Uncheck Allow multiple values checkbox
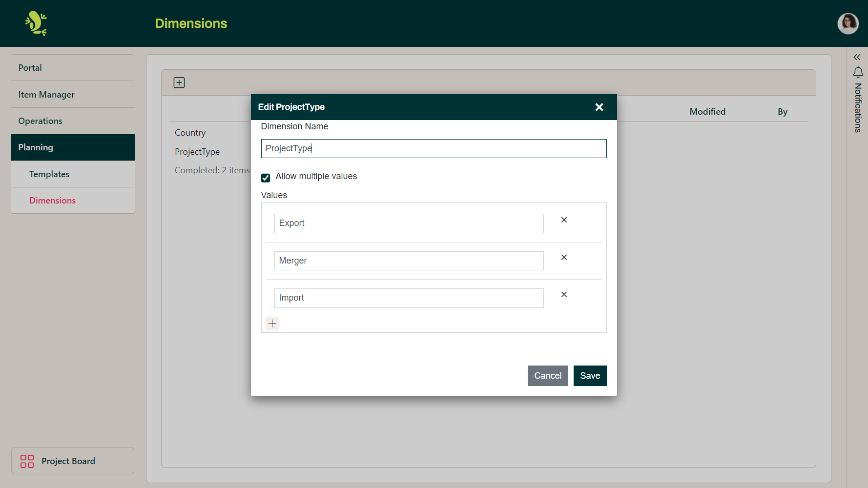 266,178
